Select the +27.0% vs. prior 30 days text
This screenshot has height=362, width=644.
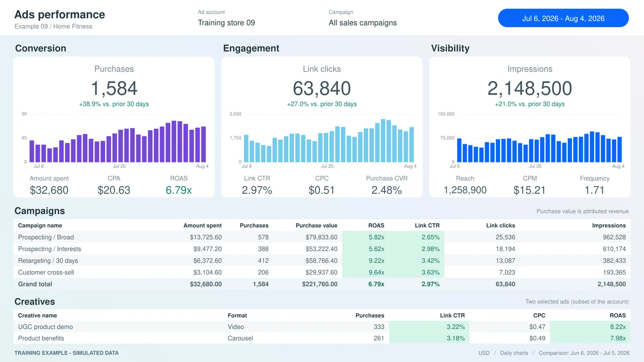pos(322,104)
